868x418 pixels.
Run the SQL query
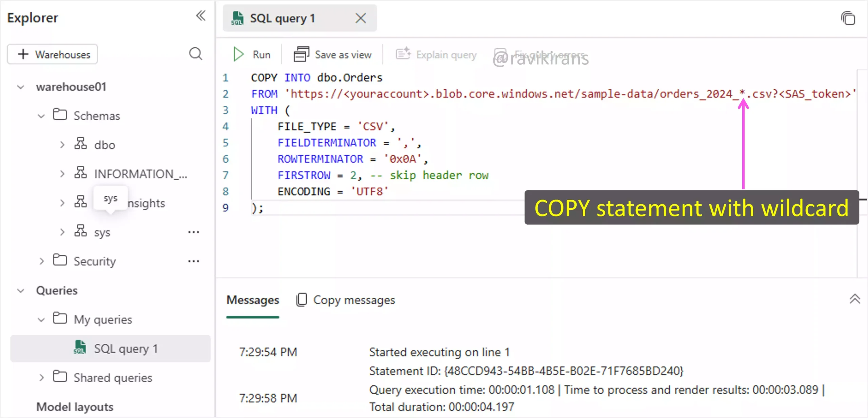point(252,55)
